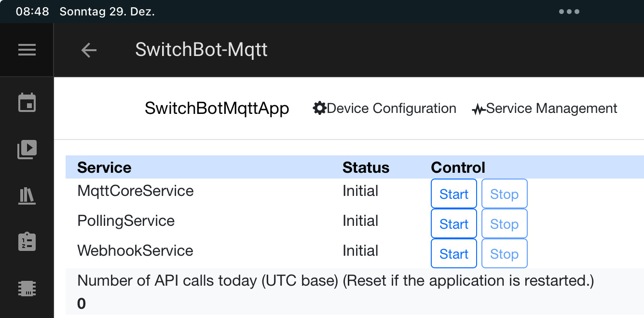Click the Status column header
644x318 pixels.
click(366, 167)
